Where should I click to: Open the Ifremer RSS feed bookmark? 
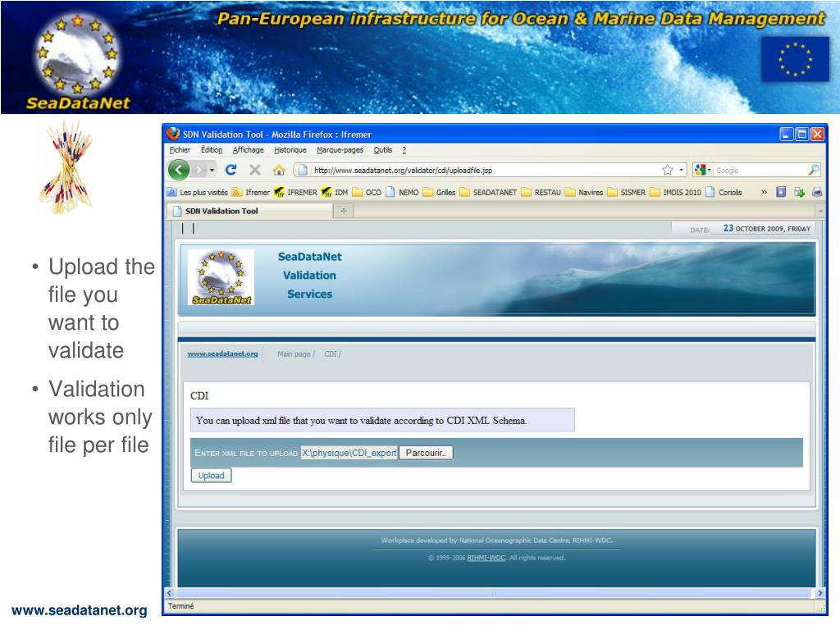251,192
